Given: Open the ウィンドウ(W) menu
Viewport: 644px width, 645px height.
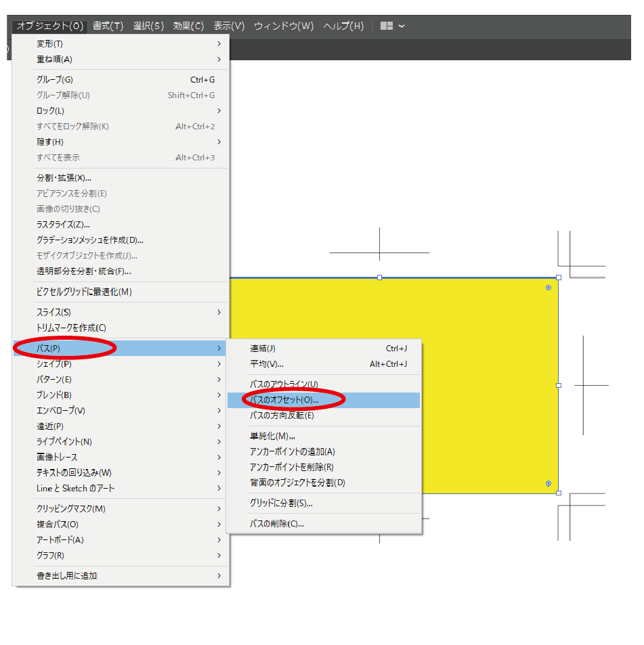Looking at the screenshot, I should coord(284,26).
